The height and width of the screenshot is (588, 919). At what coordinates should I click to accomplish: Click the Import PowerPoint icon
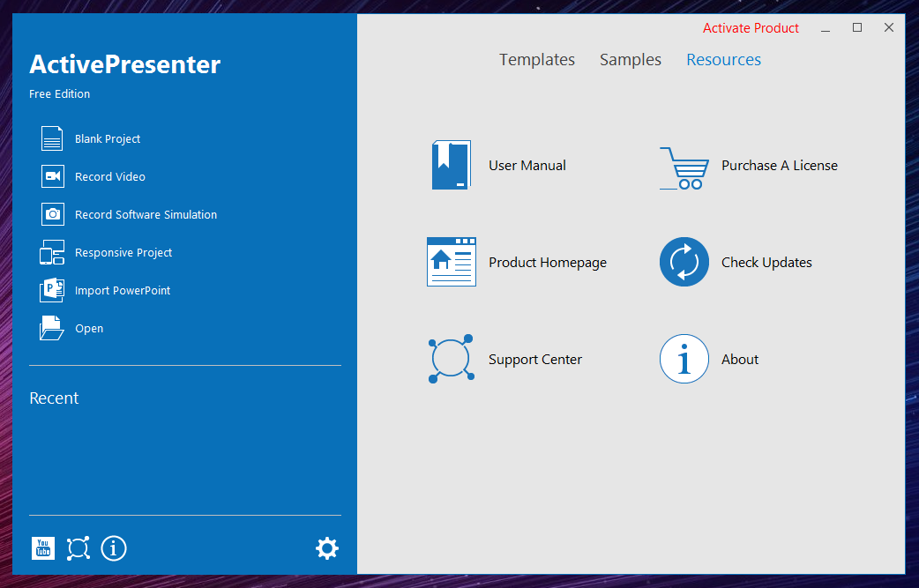pos(52,290)
